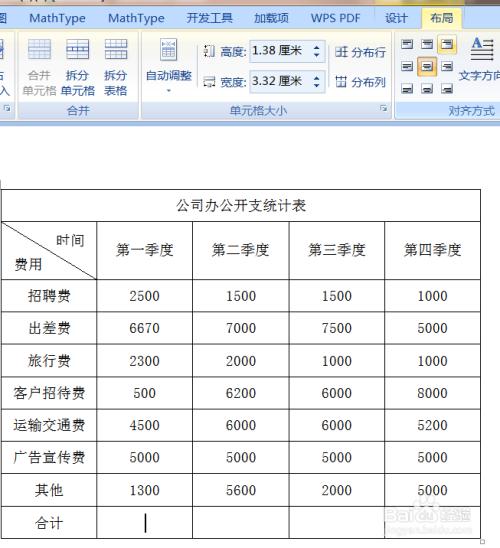The height and width of the screenshot is (548, 500).
Task: Increase the height (高度) spinner value
Action: pyautogui.click(x=317, y=47)
